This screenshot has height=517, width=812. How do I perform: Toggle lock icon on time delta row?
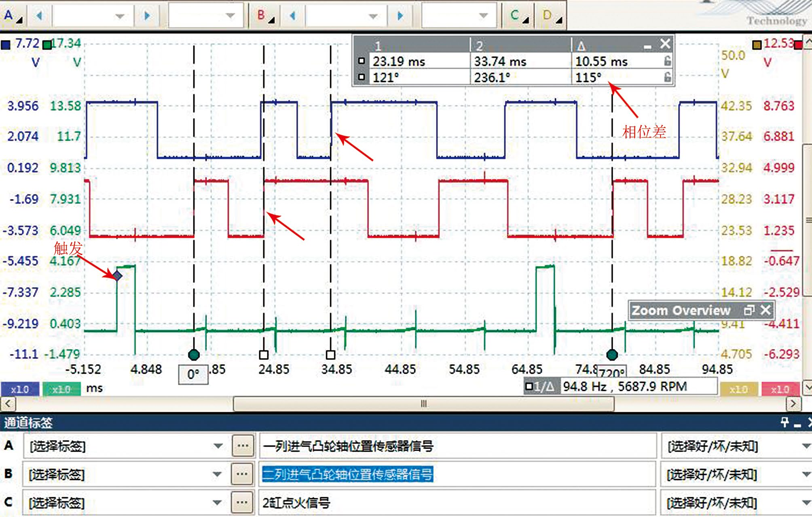[x=667, y=61]
